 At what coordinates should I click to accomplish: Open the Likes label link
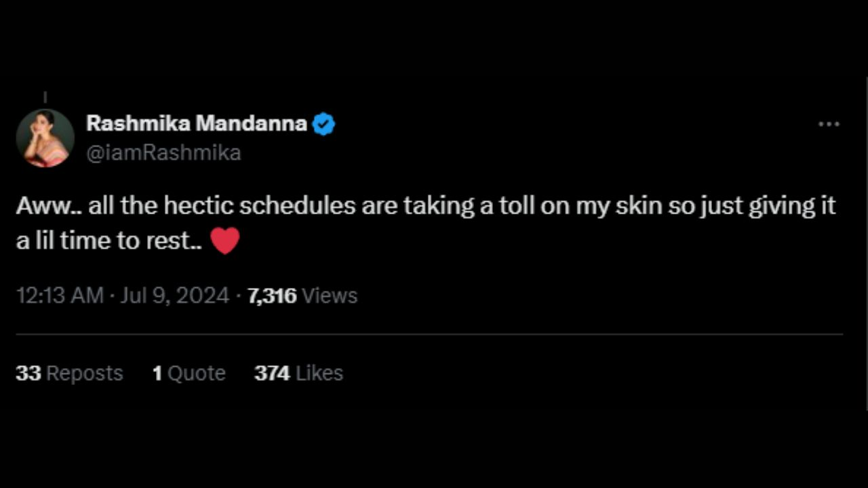point(319,373)
